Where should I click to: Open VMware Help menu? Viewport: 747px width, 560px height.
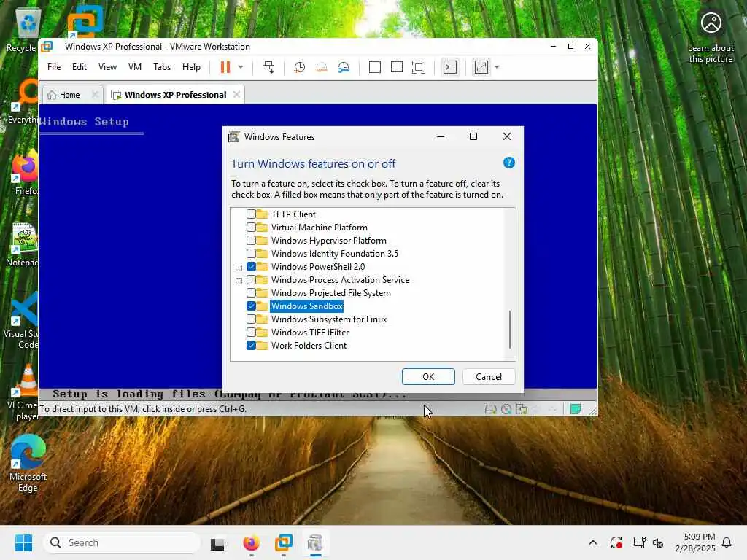[x=191, y=67]
